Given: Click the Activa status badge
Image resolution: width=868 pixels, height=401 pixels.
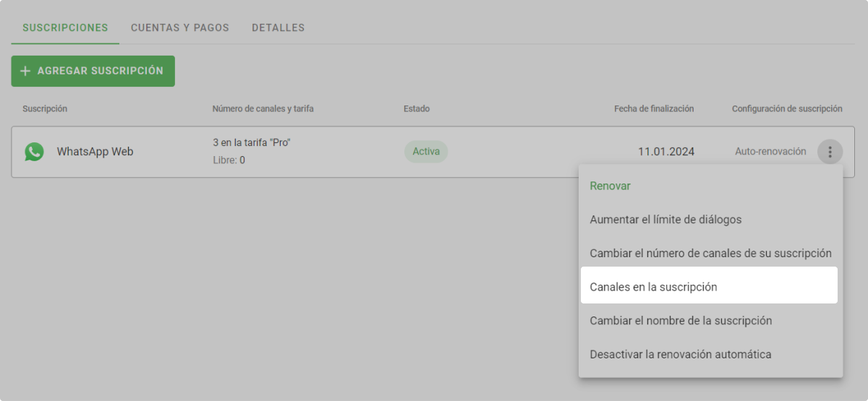Looking at the screenshot, I should [x=425, y=152].
